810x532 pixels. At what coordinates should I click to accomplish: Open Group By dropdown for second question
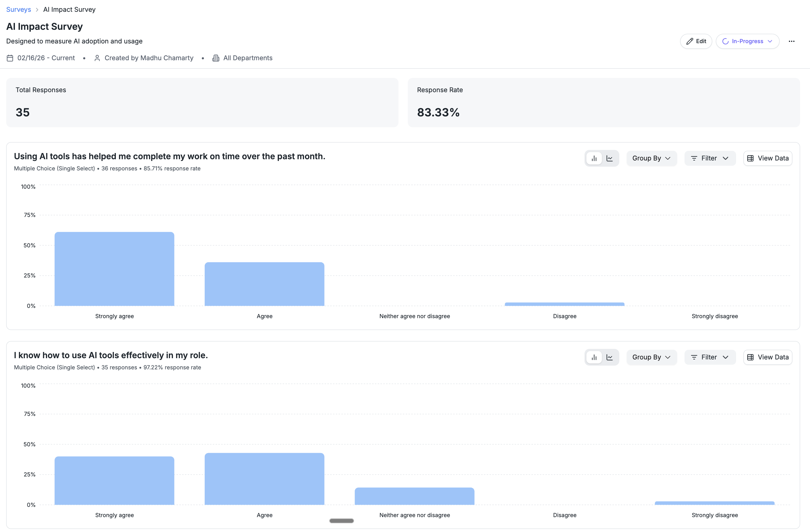pyautogui.click(x=651, y=357)
